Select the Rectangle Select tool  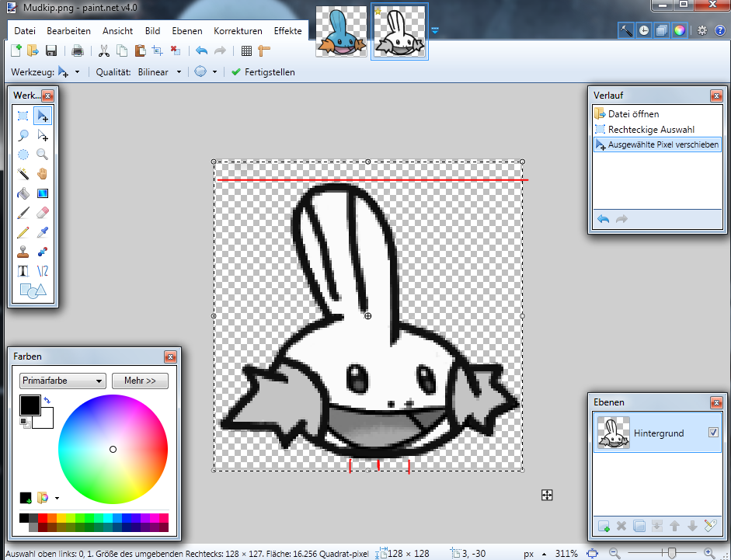click(23, 116)
